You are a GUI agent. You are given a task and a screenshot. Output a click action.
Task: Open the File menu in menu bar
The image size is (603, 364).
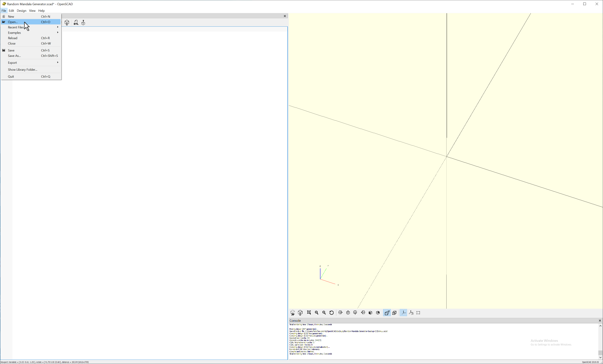tap(4, 11)
